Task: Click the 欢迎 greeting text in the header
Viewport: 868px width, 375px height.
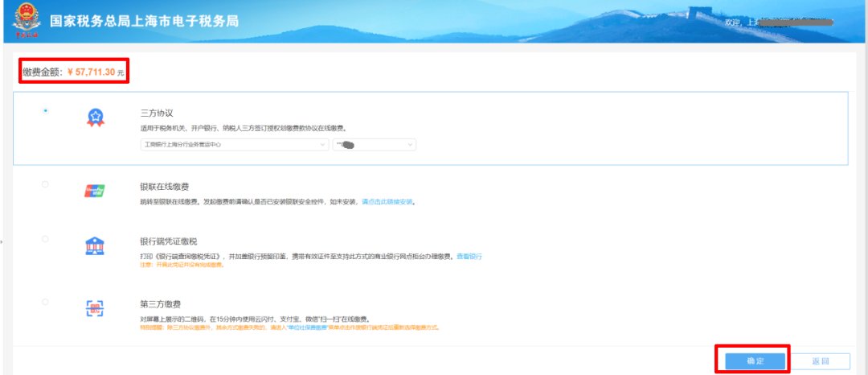Action: (732, 22)
